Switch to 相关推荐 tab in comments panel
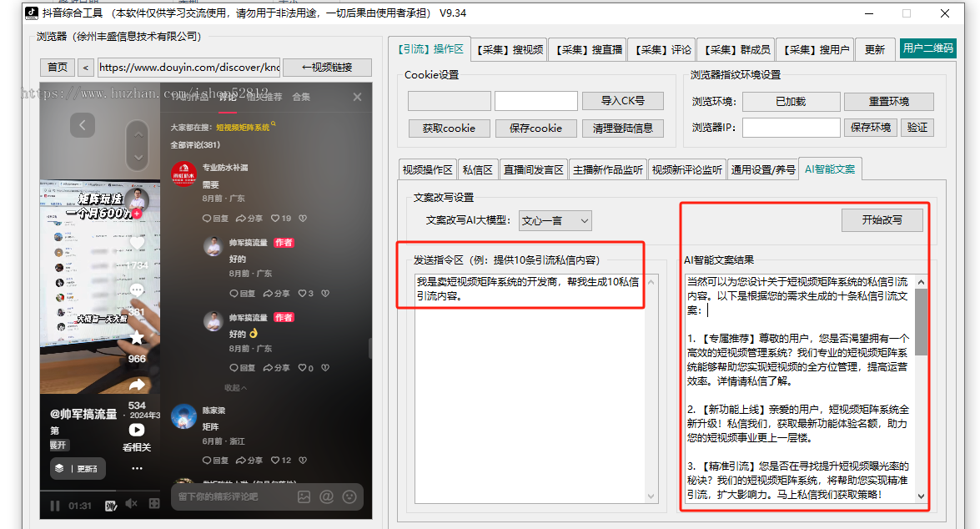Viewport: 980px width, 529px height. tap(264, 97)
